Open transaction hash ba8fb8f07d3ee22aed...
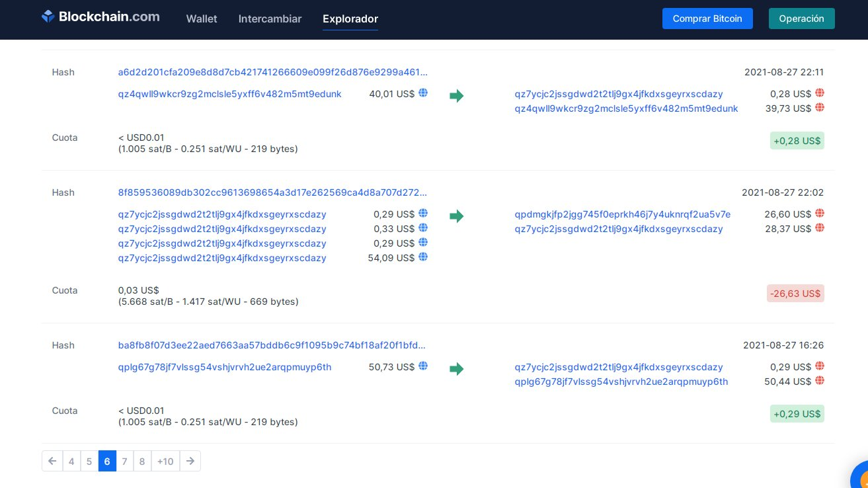The height and width of the screenshot is (488, 868). (272, 345)
